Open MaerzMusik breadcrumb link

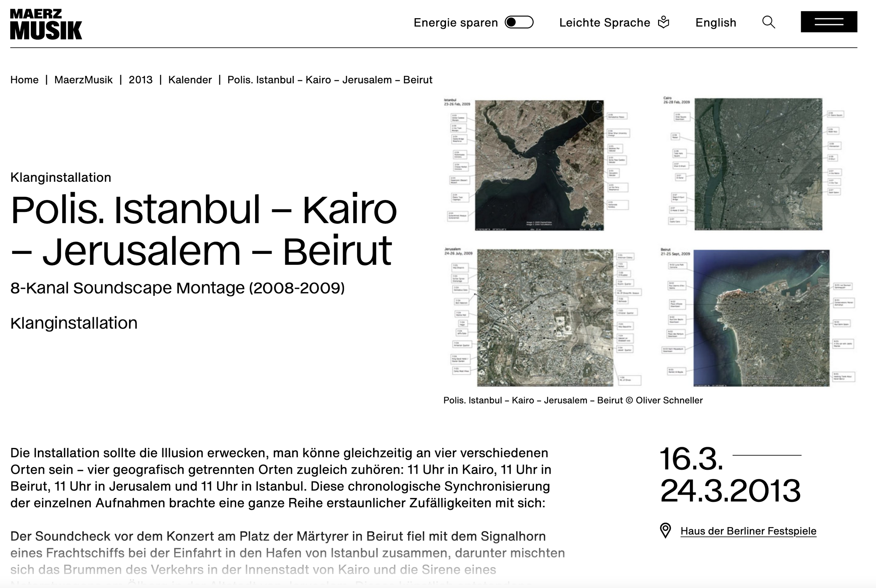click(83, 80)
